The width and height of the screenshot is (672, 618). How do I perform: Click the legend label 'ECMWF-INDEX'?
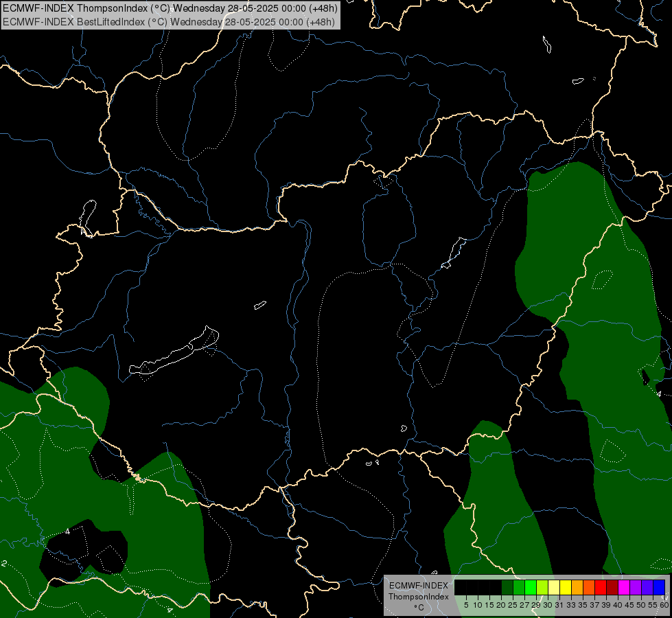(x=419, y=586)
